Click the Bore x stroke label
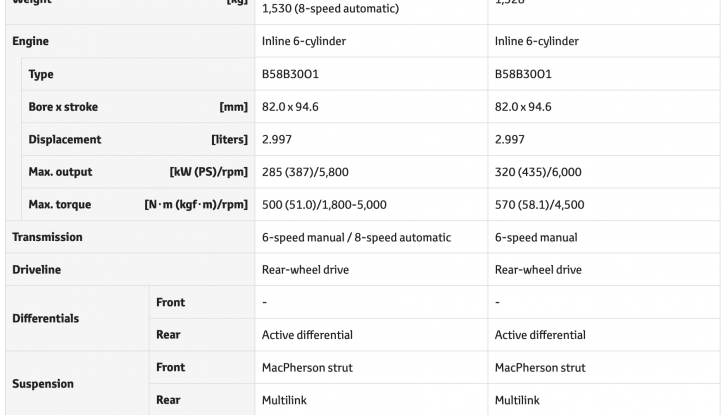The width and height of the screenshot is (728, 415). click(x=63, y=107)
